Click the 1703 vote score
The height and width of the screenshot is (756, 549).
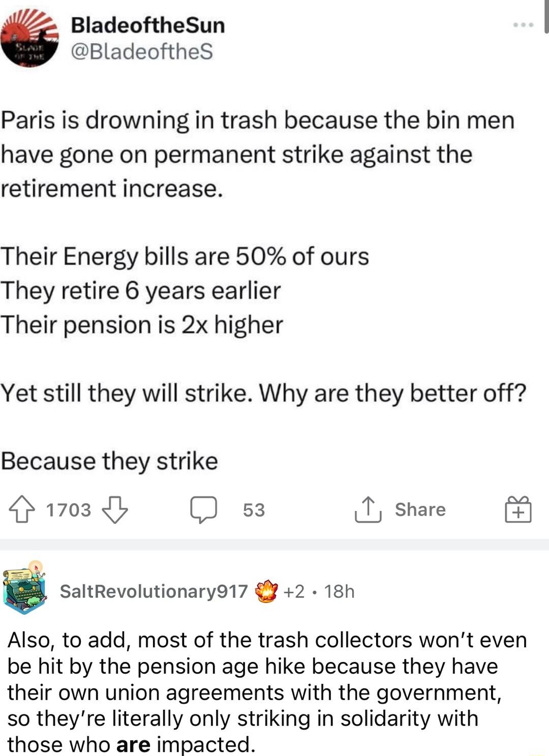69,510
